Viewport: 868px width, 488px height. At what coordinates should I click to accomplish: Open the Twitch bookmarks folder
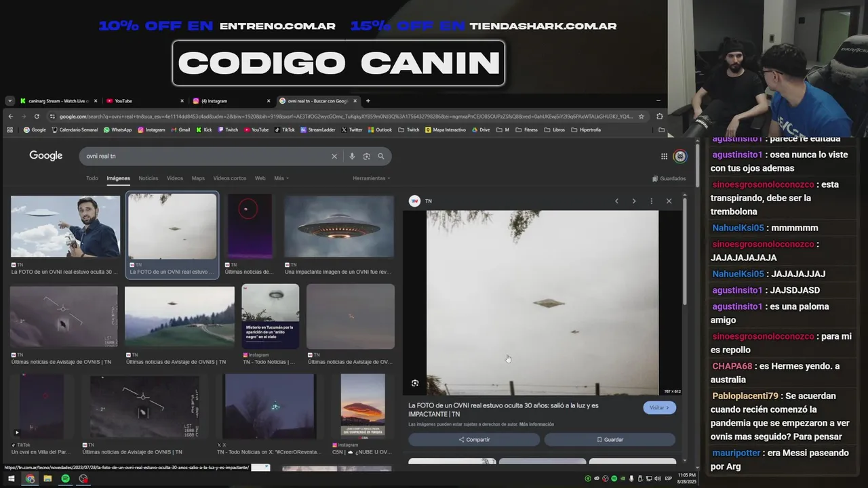click(x=409, y=129)
